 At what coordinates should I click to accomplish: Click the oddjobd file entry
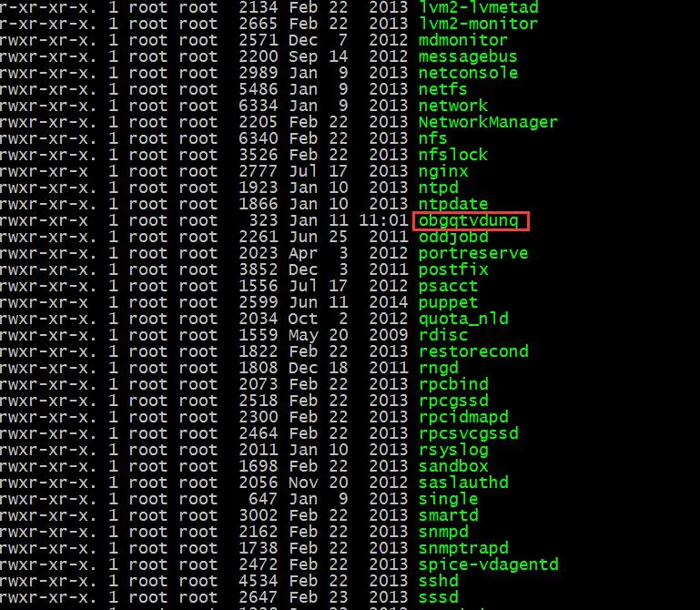point(453,237)
